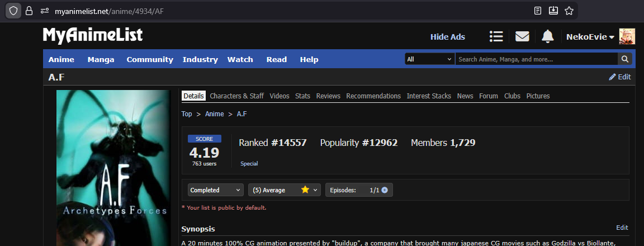Switch to the Reviews tab
644x246 pixels.
click(x=328, y=96)
